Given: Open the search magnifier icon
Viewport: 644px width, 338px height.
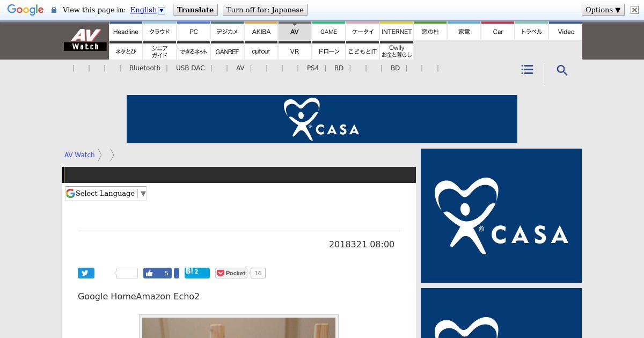Looking at the screenshot, I should (x=562, y=70).
